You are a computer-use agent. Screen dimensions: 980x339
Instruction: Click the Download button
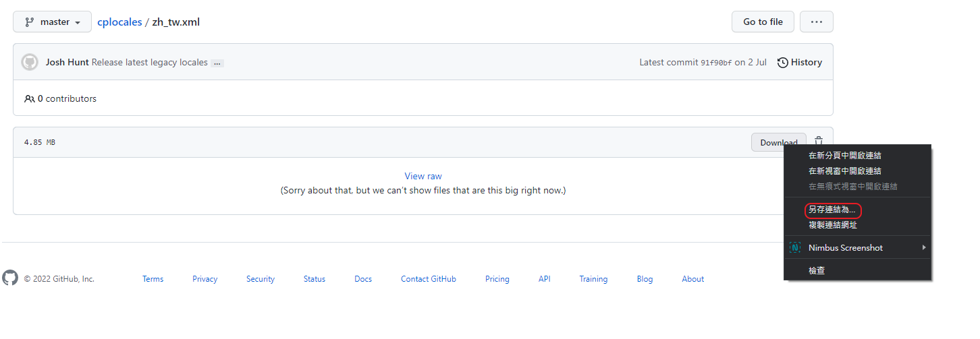779,142
